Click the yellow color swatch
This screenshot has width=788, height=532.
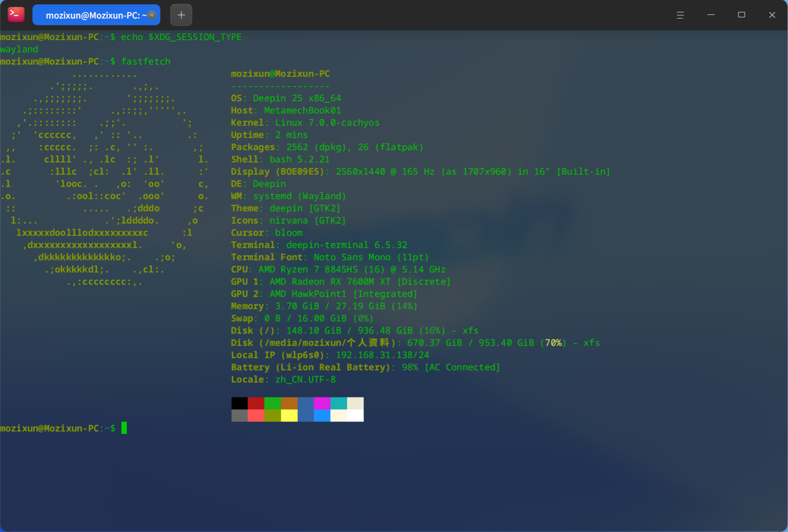pyautogui.click(x=289, y=416)
